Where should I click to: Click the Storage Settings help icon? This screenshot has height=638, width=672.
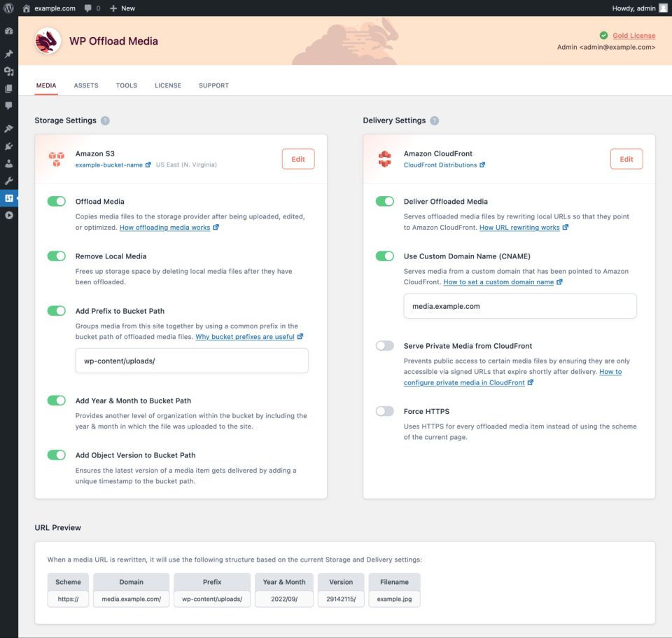105,120
